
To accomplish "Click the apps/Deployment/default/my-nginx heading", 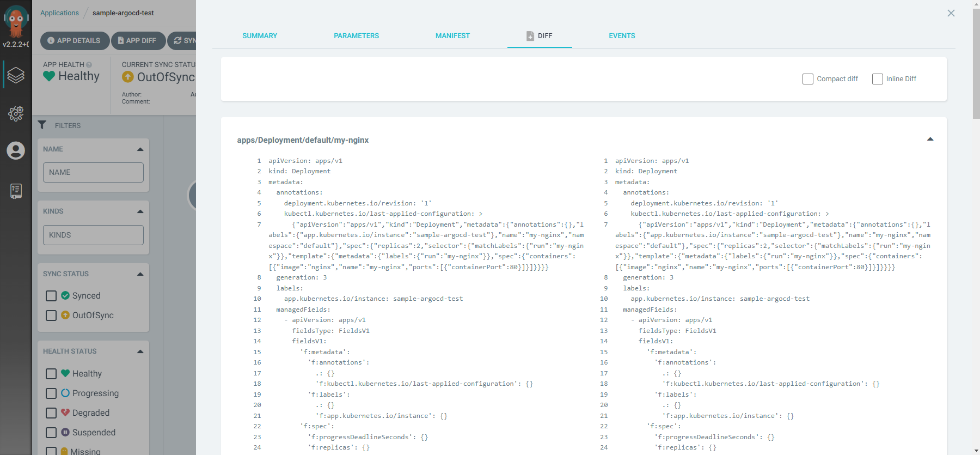I will pos(303,140).
